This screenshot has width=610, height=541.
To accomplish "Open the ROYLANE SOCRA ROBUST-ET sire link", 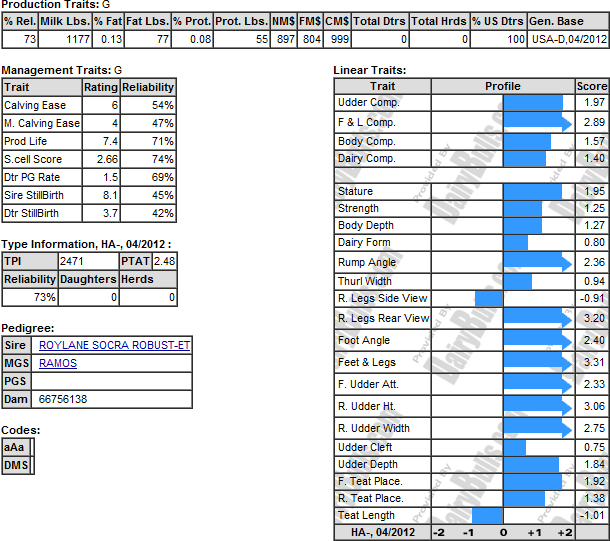I will click(x=114, y=346).
